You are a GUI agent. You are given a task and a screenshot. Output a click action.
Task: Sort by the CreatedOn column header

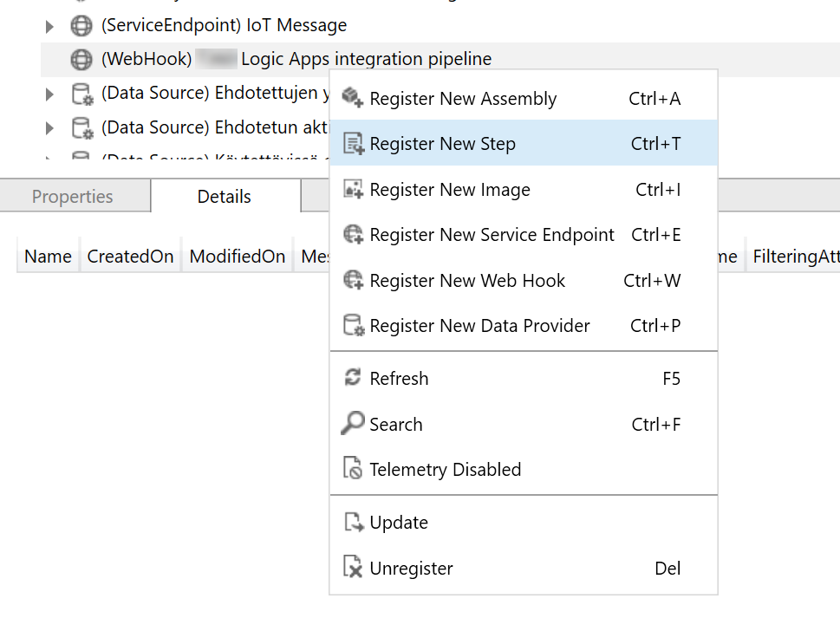point(130,257)
